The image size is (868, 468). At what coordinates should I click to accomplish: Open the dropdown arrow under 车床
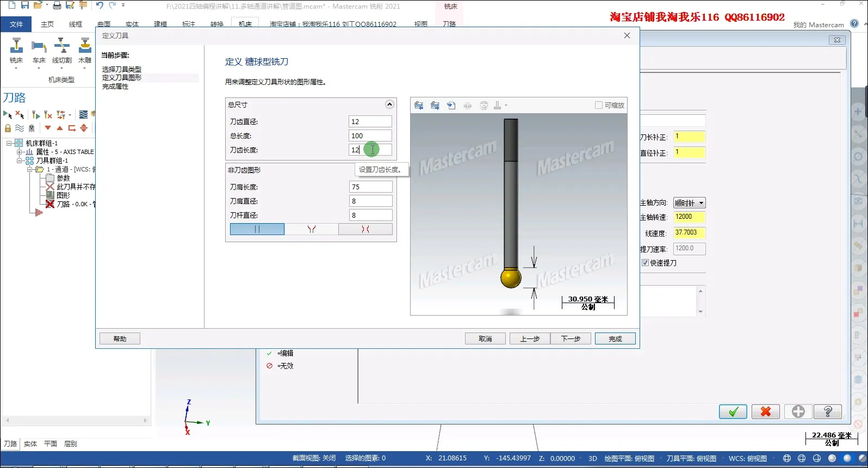click(x=39, y=69)
